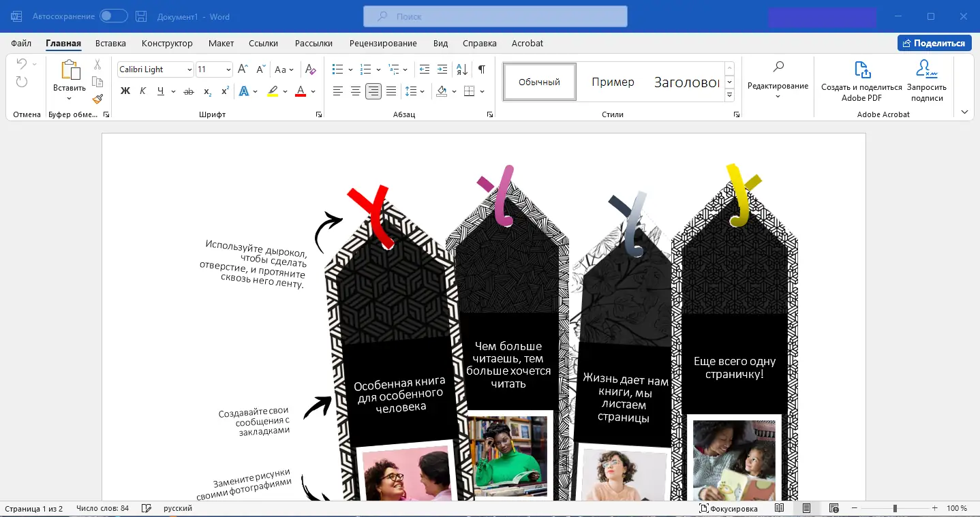The height and width of the screenshot is (517, 980).
Task: Open Создать и поделиться Adobe PDF
Action: coord(861,82)
